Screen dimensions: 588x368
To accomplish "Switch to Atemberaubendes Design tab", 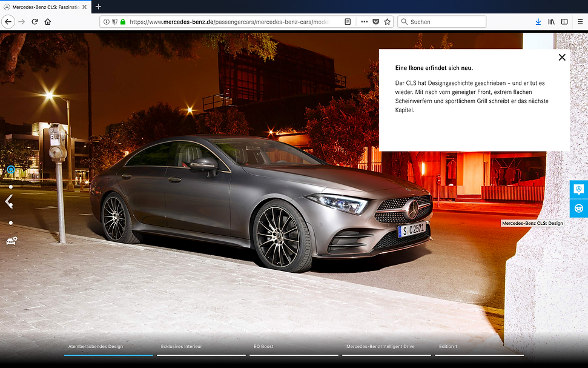I will coord(108,348).
